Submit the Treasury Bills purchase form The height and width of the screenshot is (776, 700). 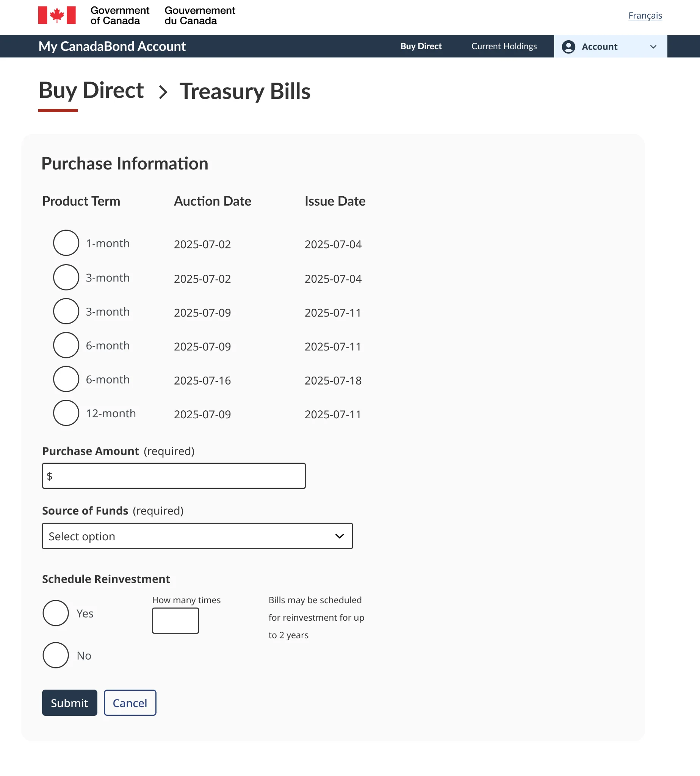pyautogui.click(x=69, y=702)
